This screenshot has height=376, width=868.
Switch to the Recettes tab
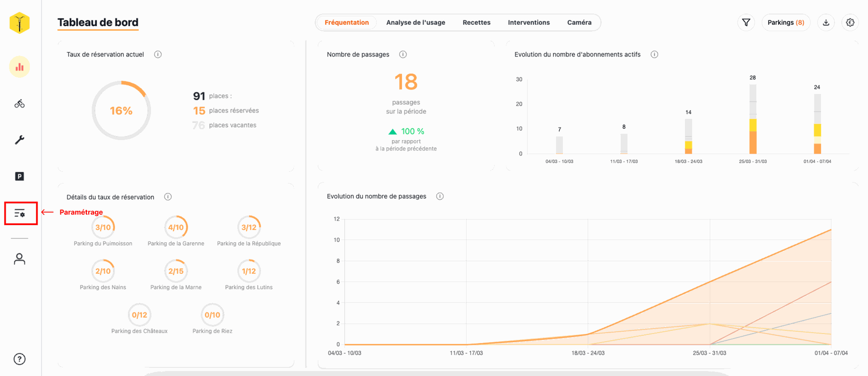click(x=476, y=23)
